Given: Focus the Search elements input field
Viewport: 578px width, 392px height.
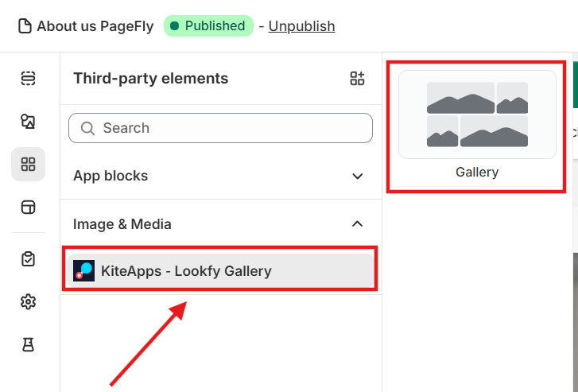Looking at the screenshot, I should 220,128.
